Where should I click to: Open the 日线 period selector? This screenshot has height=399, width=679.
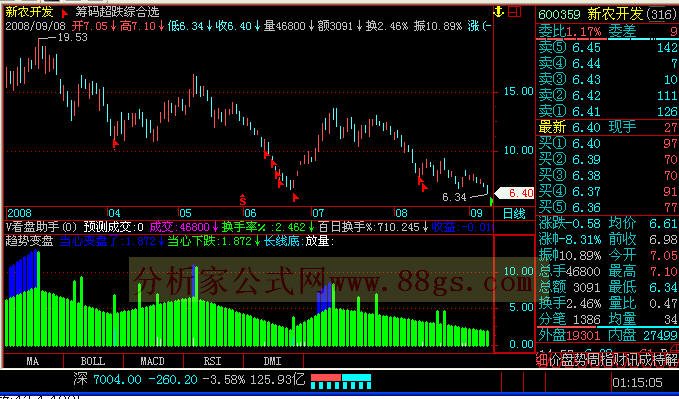pyautogui.click(x=514, y=214)
